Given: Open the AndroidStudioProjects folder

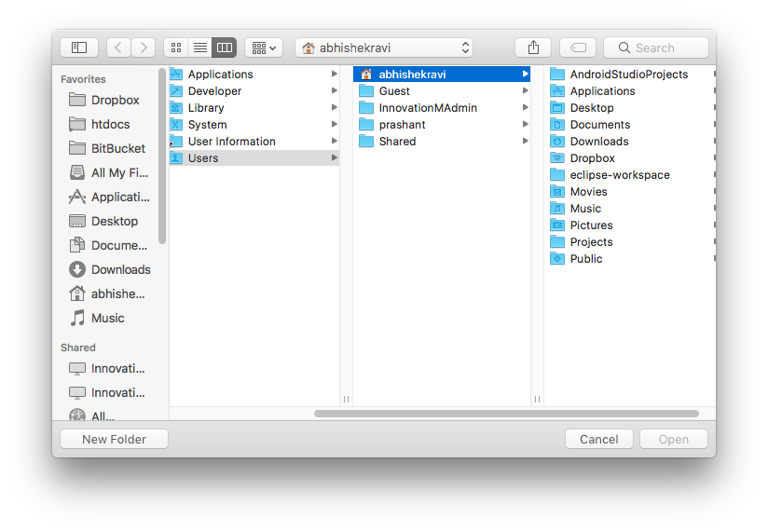Looking at the screenshot, I should pyautogui.click(x=628, y=75).
